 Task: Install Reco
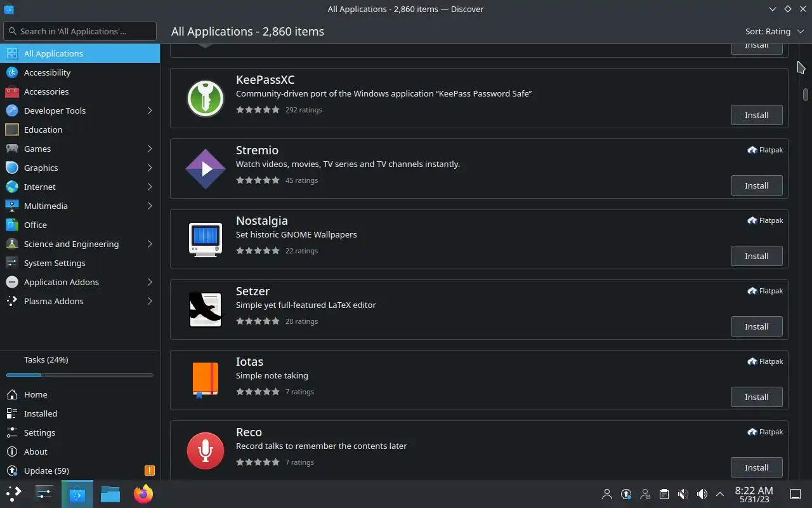click(x=756, y=467)
